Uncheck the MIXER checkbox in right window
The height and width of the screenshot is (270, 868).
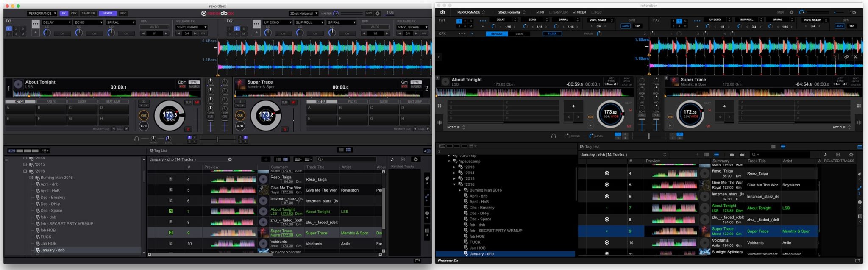click(574, 12)
